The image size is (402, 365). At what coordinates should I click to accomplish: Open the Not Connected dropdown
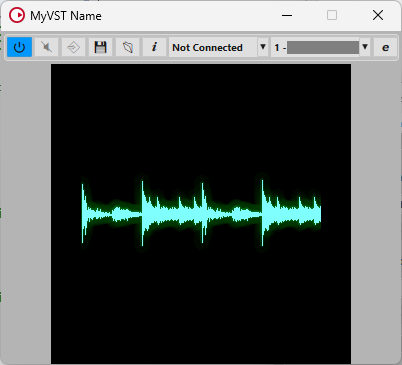pos(213,47)
